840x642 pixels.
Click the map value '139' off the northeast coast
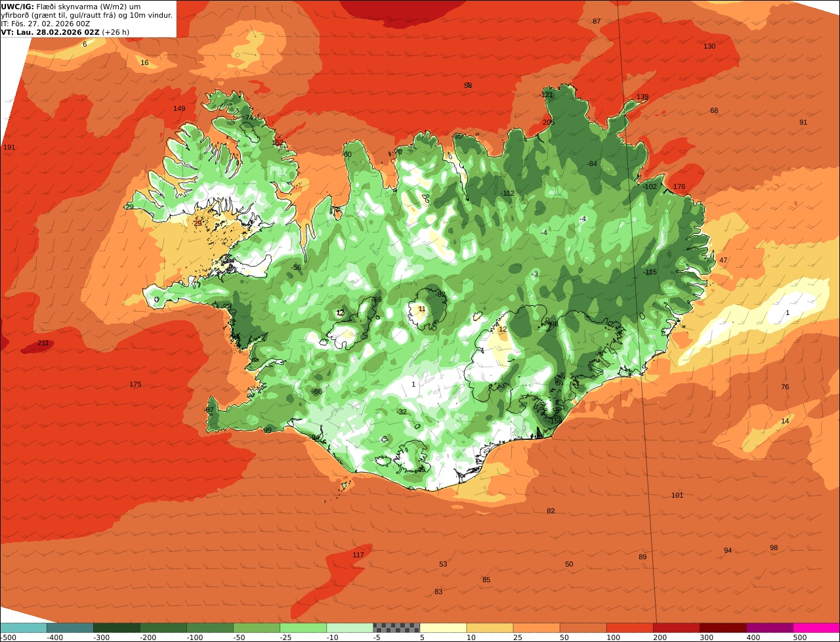[x=642, y=96]
